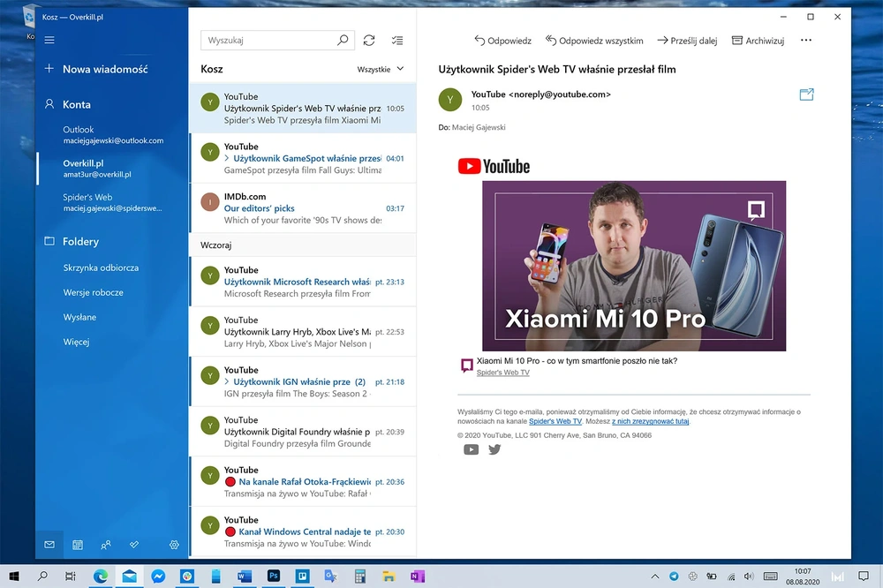Launch OneNote from taskbar
883x588 pixels.
(418, 577)
